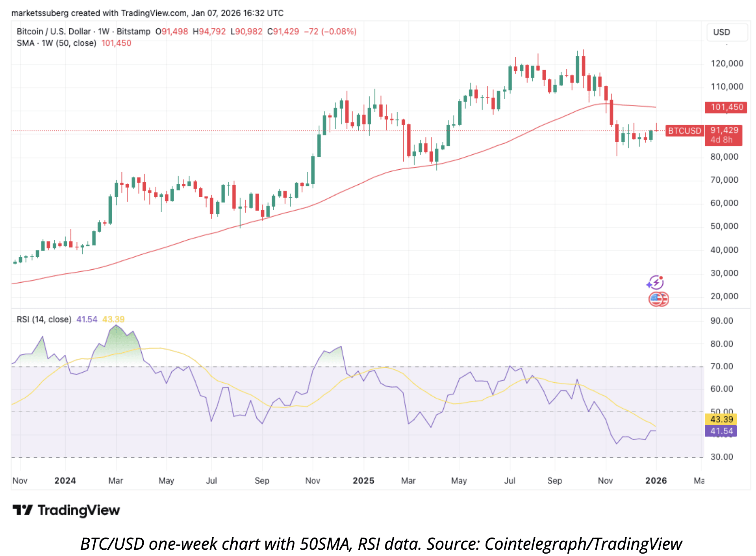
Task: Click the TradingView logo at the bottom left
Action: [66, 510]
